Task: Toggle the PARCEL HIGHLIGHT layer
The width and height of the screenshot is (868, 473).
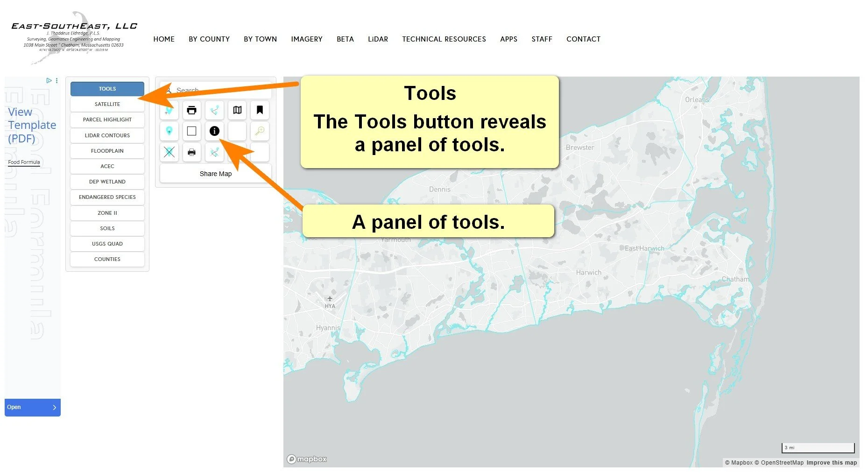Action: click(x=107, y=120)
